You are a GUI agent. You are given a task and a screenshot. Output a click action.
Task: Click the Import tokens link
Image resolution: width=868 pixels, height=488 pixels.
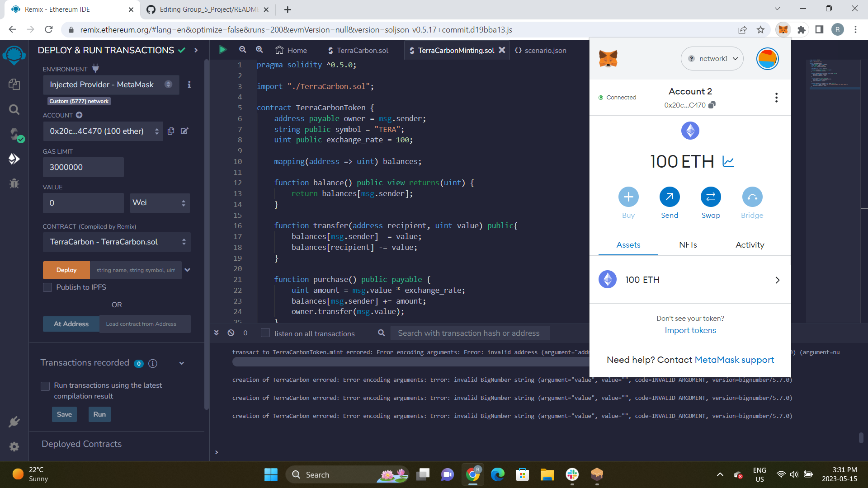689,330
